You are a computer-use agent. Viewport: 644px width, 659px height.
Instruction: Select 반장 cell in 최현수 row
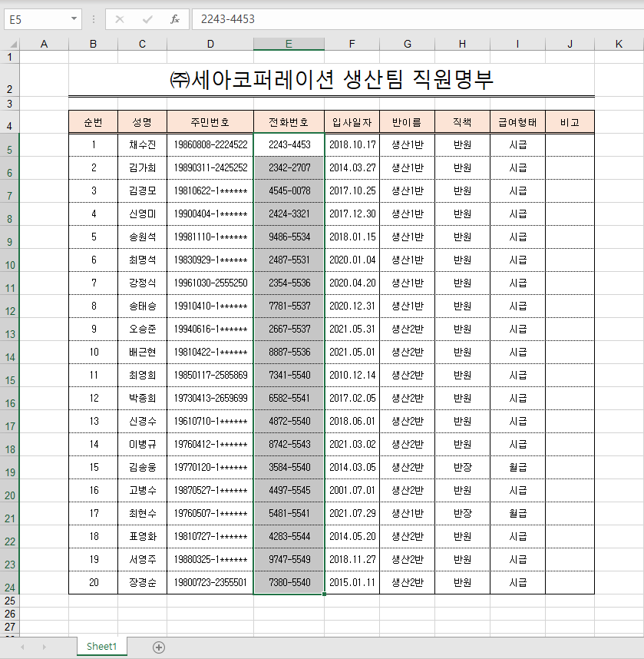[462, 514]
